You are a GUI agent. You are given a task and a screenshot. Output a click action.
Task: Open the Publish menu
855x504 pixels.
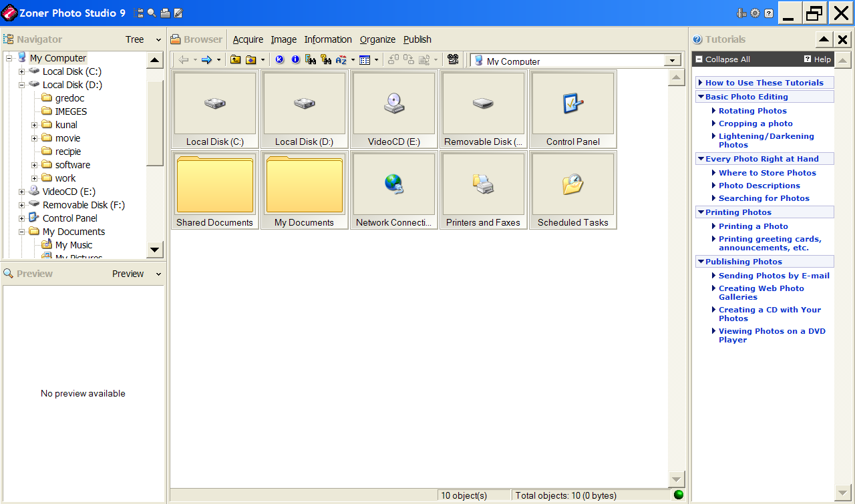click(417, 39)
